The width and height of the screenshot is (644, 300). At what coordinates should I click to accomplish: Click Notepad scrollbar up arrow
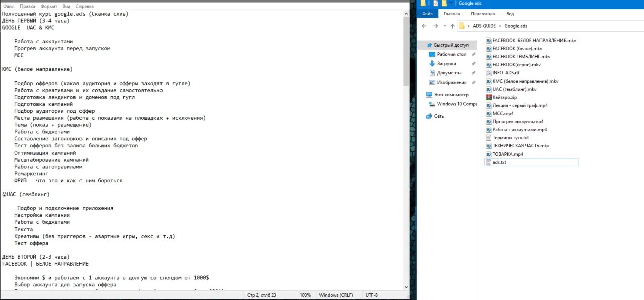pyautogui.click(x=406, y=14)
